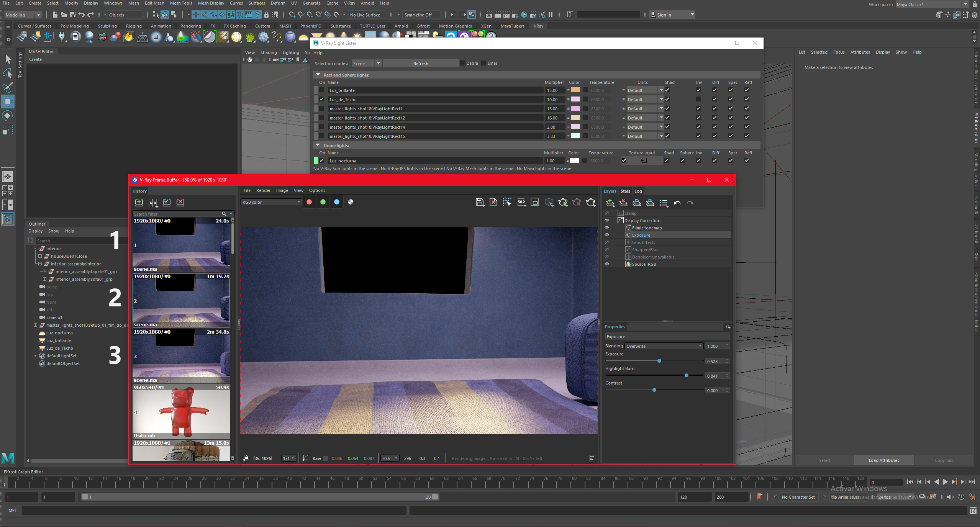Viewport: 980px width, 527px height.
Task: Toggle follow mouse render icon in VFB
Action: (507, 202)
